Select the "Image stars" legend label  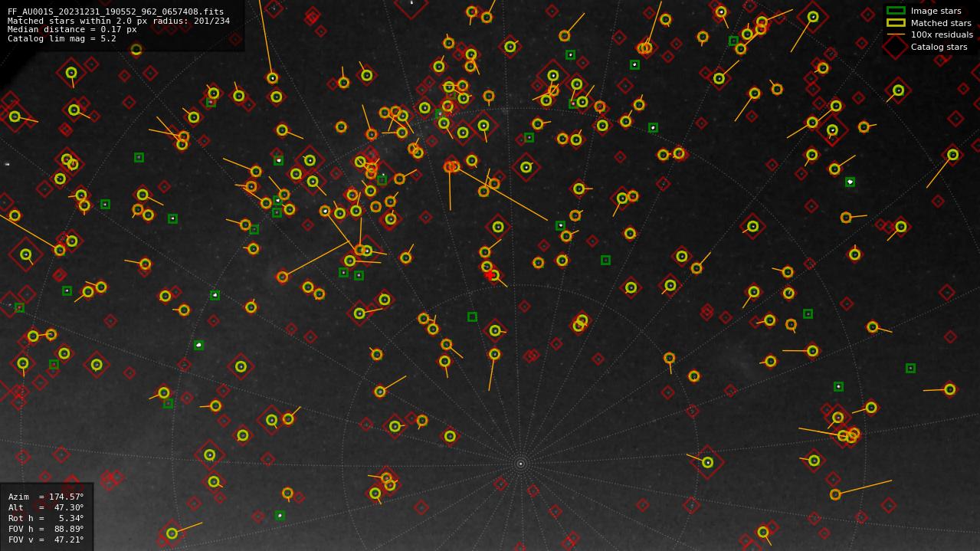click(936, 11)
